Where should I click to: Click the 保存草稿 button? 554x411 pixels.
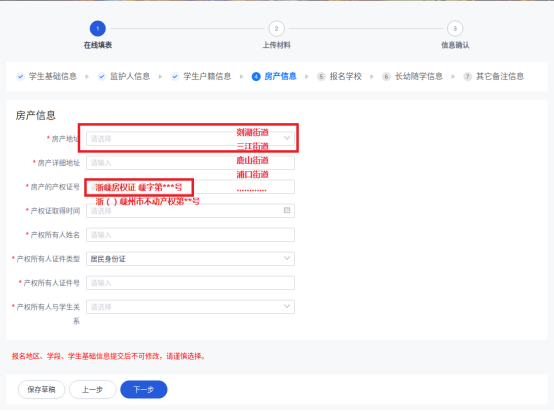(41, 389)
